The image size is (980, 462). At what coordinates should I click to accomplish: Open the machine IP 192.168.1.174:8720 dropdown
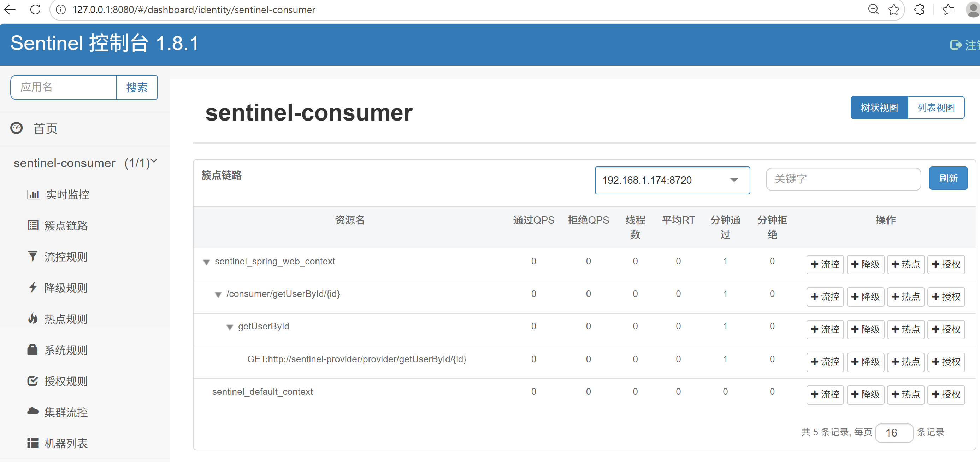pos(672,180)
